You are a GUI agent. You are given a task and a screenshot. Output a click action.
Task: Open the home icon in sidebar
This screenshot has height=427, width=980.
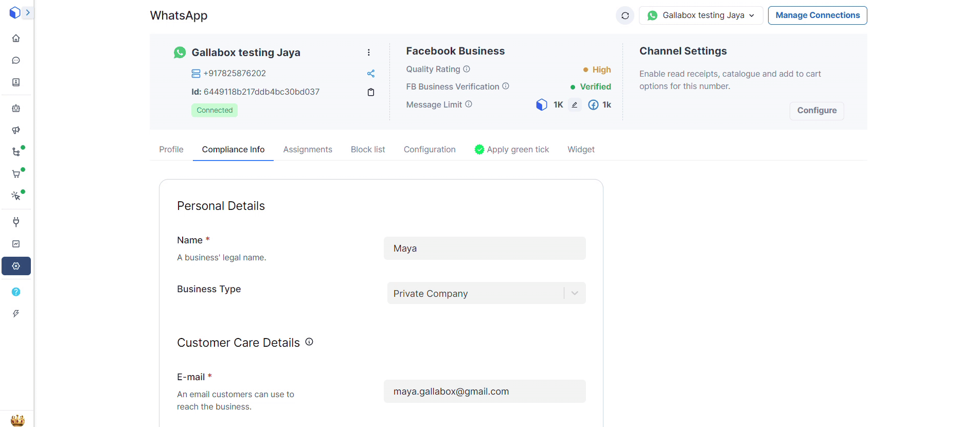(x=16, y=39)
